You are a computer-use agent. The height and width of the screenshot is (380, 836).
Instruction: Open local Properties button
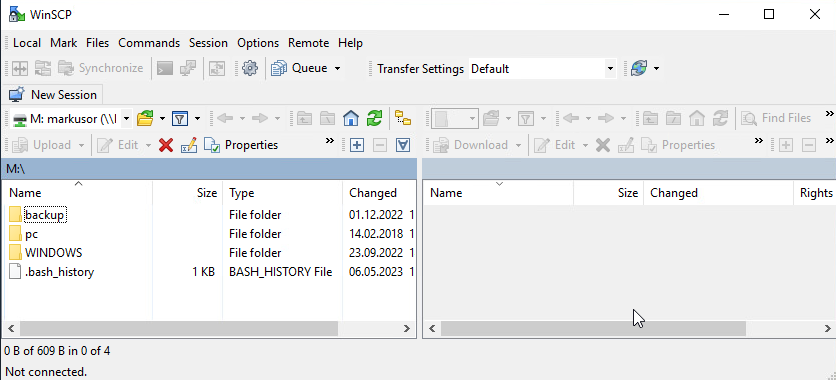click(242, 145)
